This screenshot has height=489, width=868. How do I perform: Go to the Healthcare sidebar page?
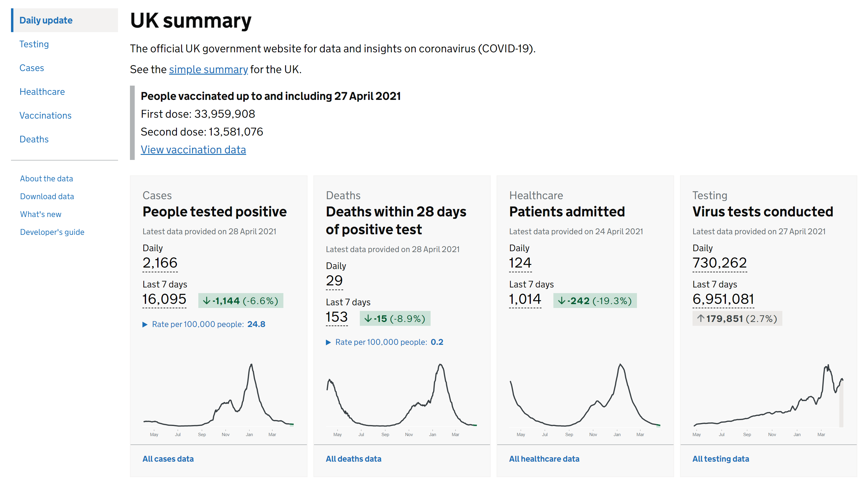tap(42, 92)
